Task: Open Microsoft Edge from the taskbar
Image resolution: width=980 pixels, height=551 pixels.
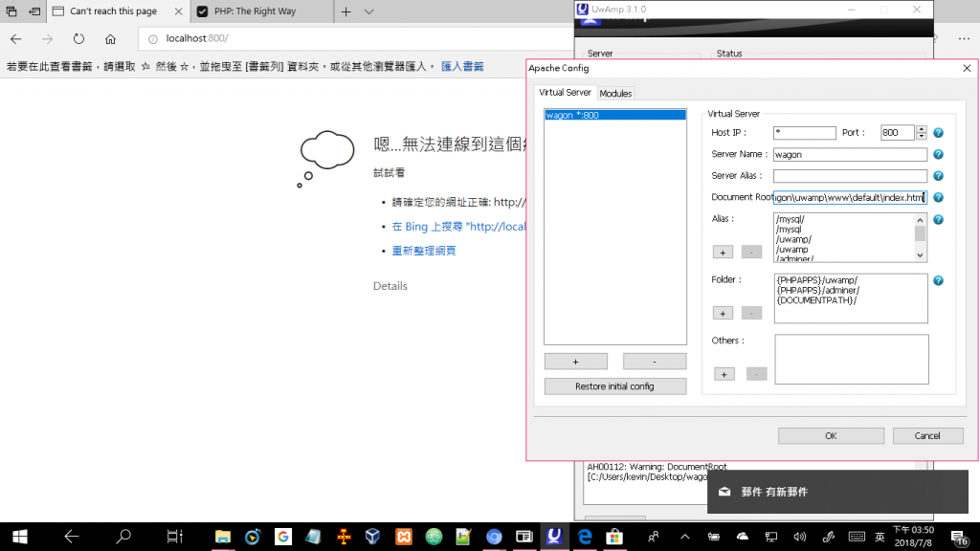Action: click(585, 537)
